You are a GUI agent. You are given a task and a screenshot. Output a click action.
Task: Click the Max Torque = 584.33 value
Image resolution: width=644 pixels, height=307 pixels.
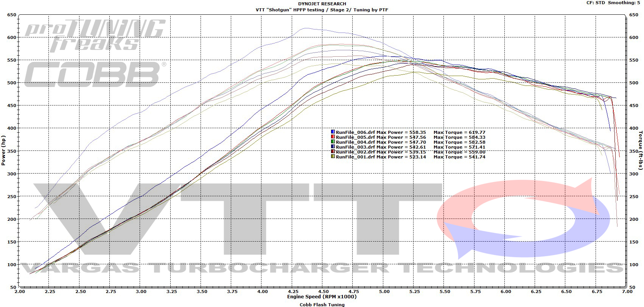459,137
